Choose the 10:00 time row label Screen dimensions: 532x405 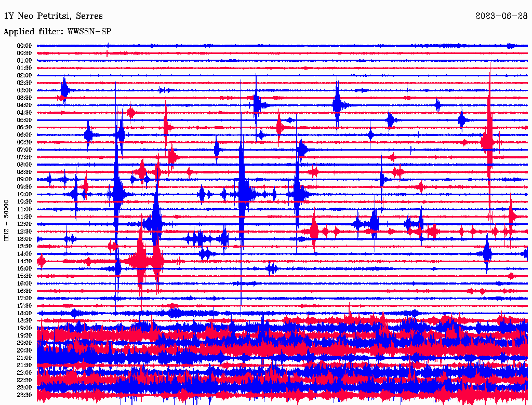24,194
